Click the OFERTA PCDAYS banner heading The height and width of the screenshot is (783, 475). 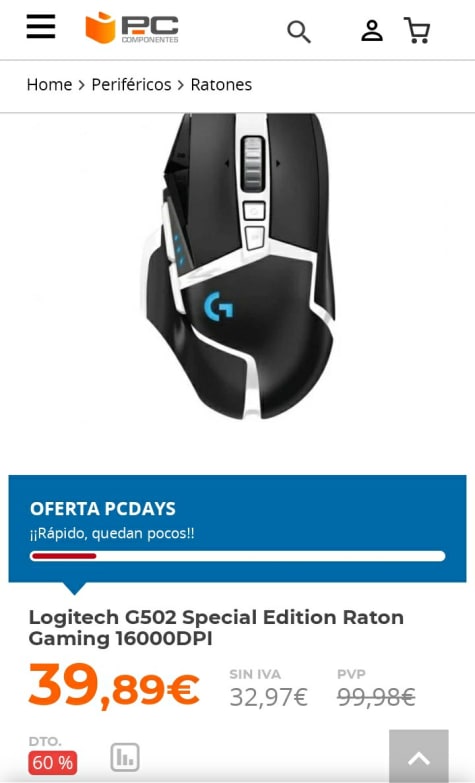coord(103,509)
